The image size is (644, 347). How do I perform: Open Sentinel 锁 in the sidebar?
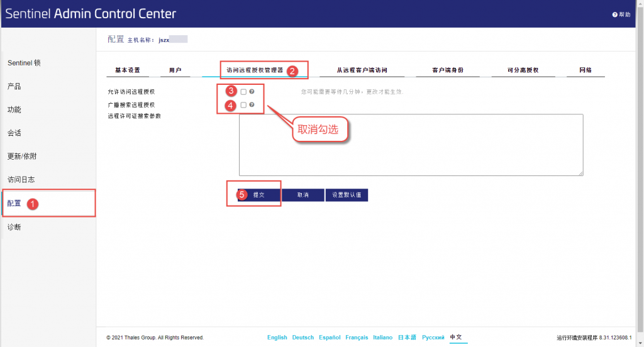click(x=24, y=63)
